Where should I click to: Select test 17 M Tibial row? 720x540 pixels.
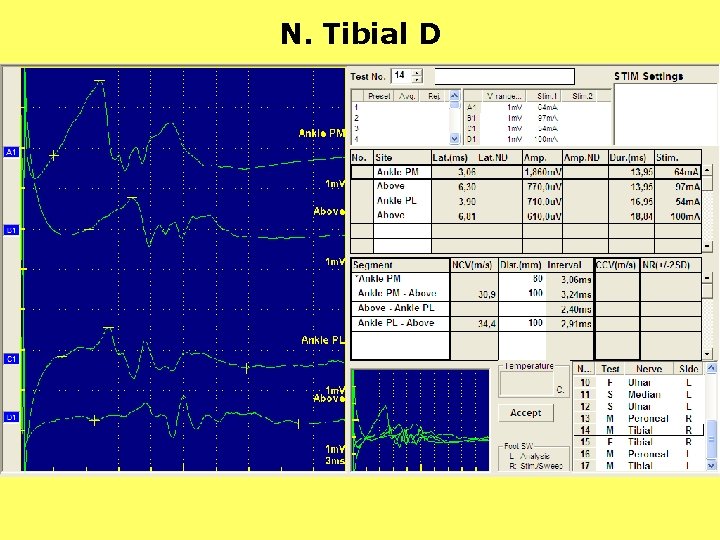click(638, 465)
